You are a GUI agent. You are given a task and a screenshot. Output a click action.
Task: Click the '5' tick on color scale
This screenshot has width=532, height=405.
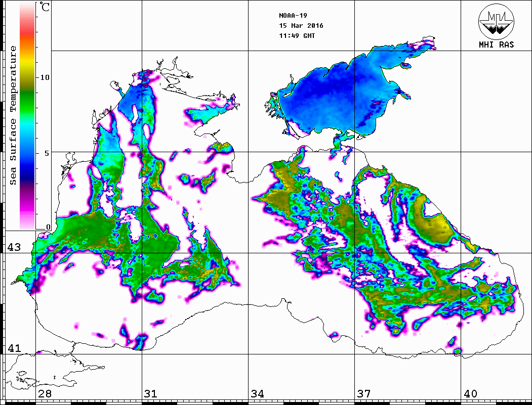[47, 153]
